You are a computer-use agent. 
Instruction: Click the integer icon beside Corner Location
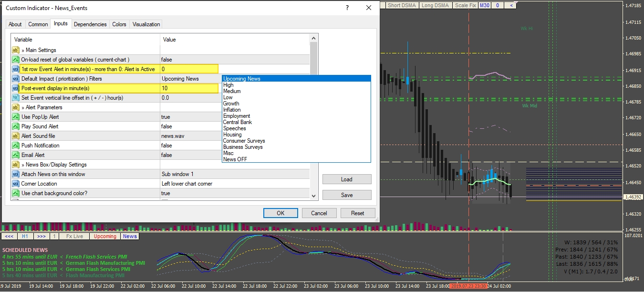point(15,184)
